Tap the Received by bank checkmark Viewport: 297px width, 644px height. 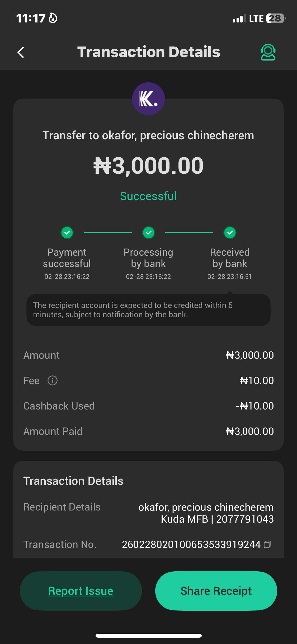pos(230,233)
